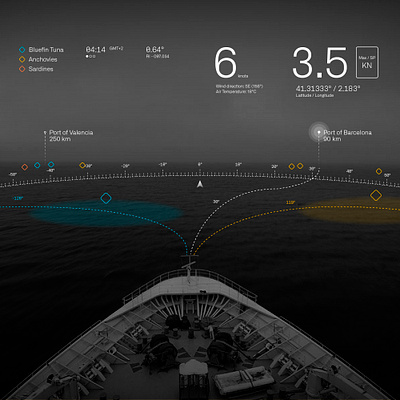The height and width of the screenshot is (400, 400).
Task: Select blue diamond beside the orange horizon marker
Action: (x=37, y=165)
